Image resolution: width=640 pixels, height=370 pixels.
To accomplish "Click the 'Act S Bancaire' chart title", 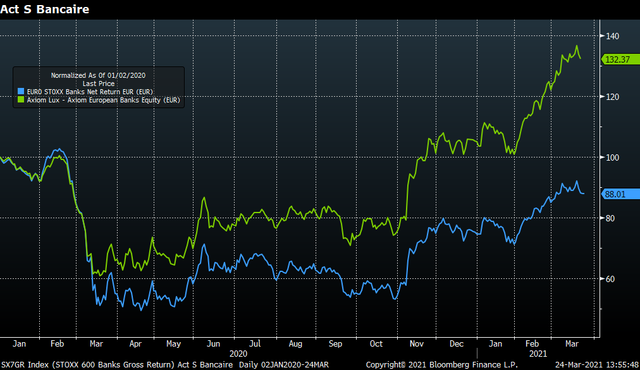I will [44, 9].
